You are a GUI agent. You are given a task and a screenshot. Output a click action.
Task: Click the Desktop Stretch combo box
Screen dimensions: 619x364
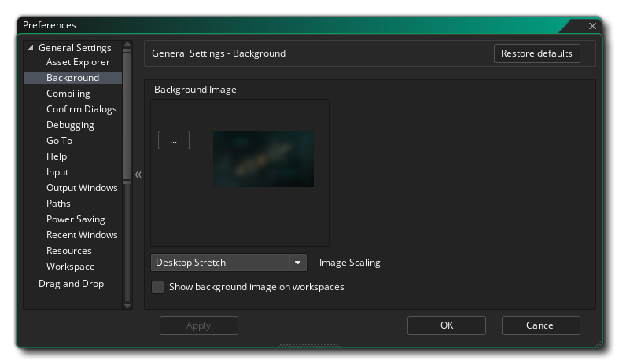click(x=219, y=263)
